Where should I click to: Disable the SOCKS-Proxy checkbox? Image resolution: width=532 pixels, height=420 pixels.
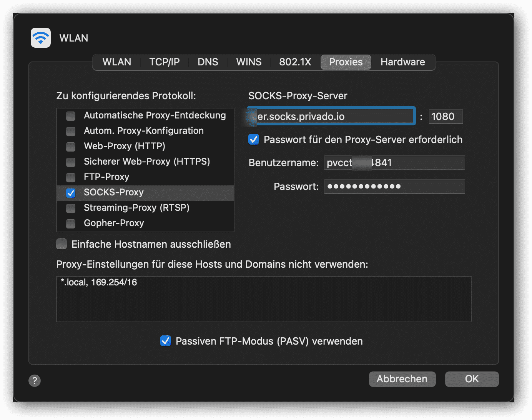[70, 193]
